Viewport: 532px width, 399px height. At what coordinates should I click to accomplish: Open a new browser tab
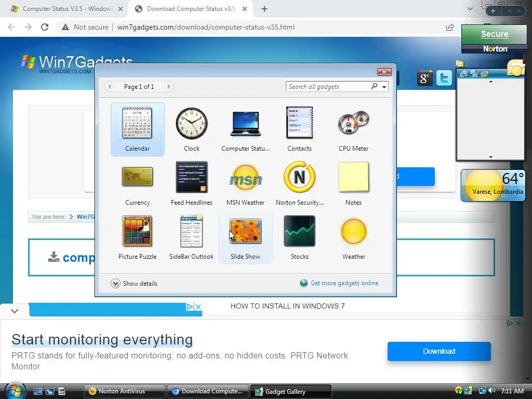pos(264,9)
